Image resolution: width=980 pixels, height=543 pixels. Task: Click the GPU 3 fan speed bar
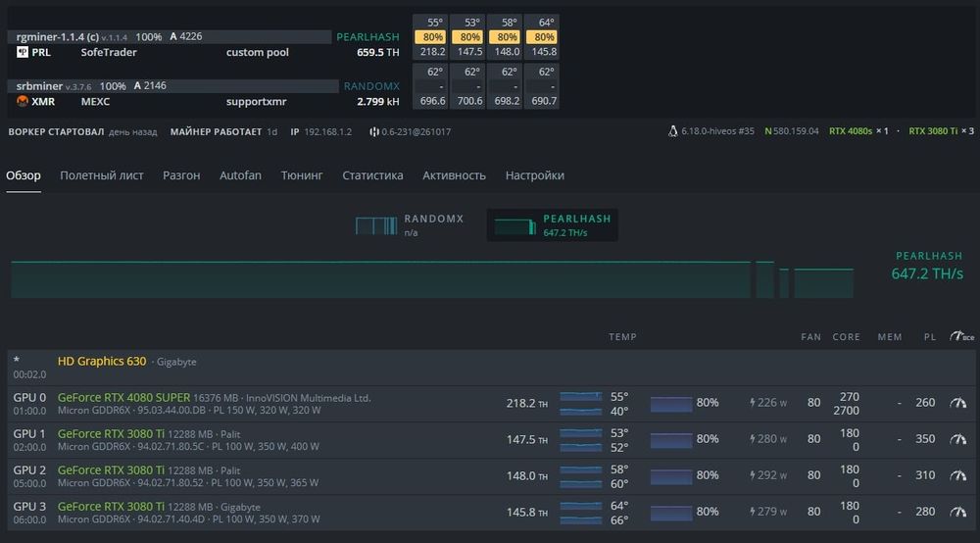coord(671,513)
